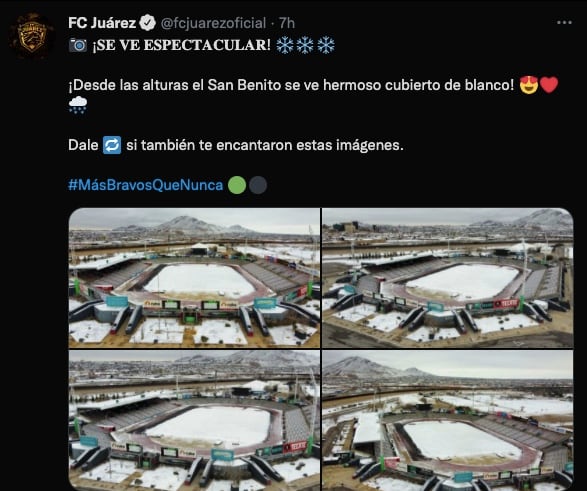Image resolution: width=587 pixels, height=491 pixels.
Task: Open the top-left snowy stadium photo
Action: 194,278
